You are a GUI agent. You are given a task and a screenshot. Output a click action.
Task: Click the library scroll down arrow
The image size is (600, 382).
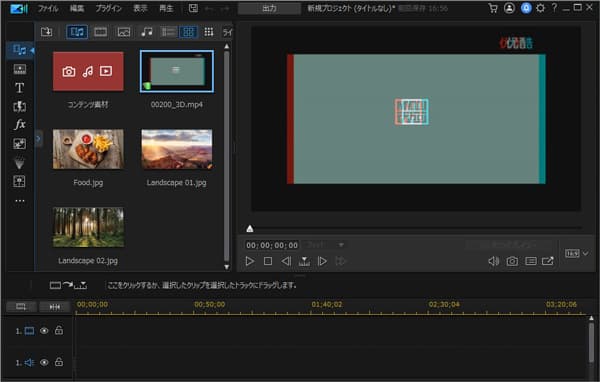click(x=227, y=267)
